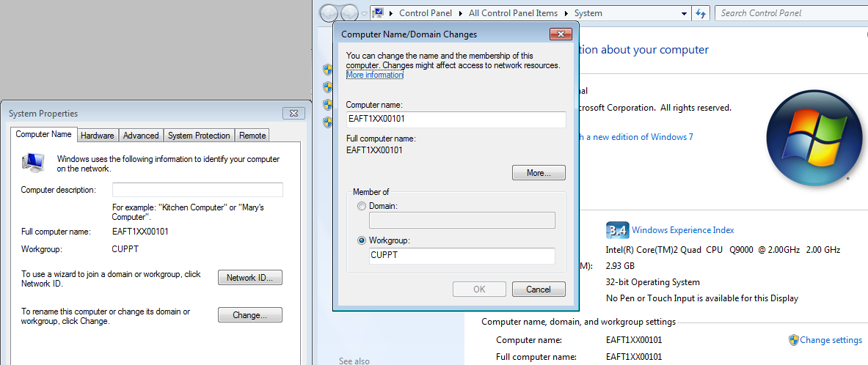Click the computer icon in System Properties
This screenshot has height=365, width=868.
34,163
